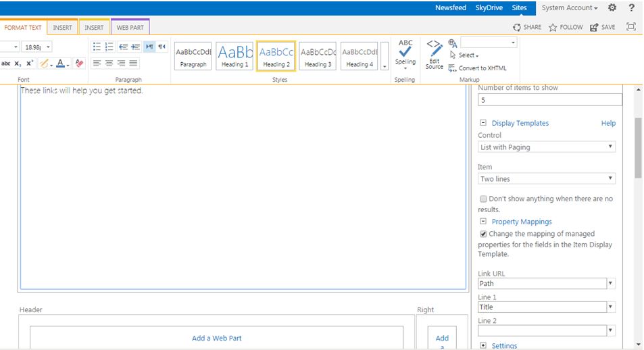The height and width of the screenshot is (350, 644).
Task: Open the font size dropdown
Action: [x=48, y=47]
